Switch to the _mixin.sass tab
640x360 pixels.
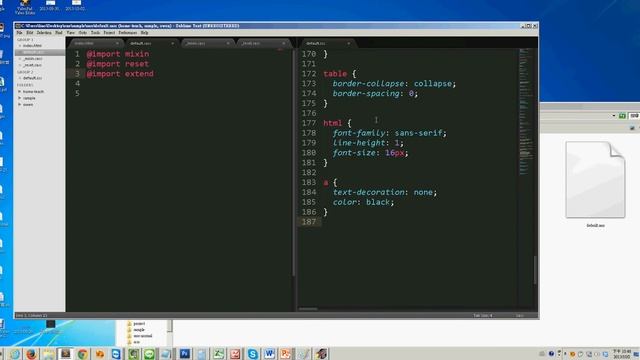pyautogui.click(x=206, y=43)
